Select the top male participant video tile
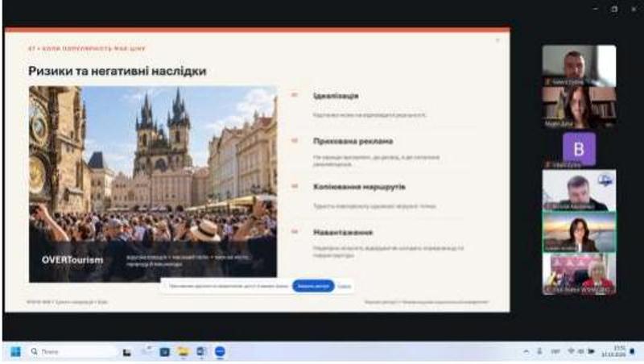The height and width of the screenshot is (364, 644). pyautogui.click(x=579, y=65)
